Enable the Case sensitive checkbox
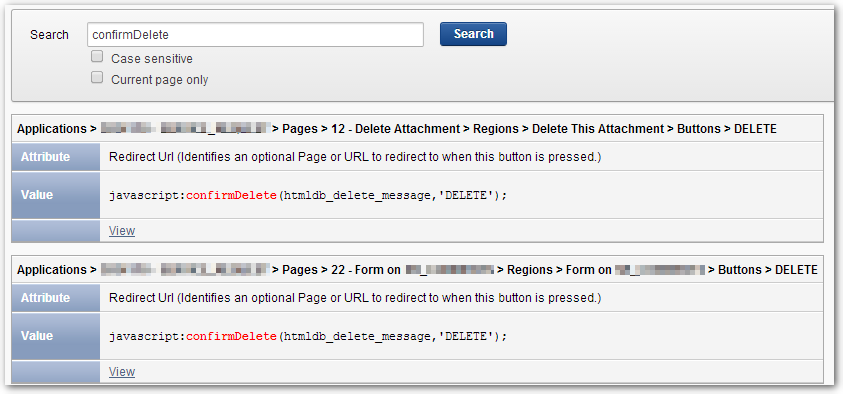Image resolution: width=843 pixels, height=394 pixels. tap(97, 56)
